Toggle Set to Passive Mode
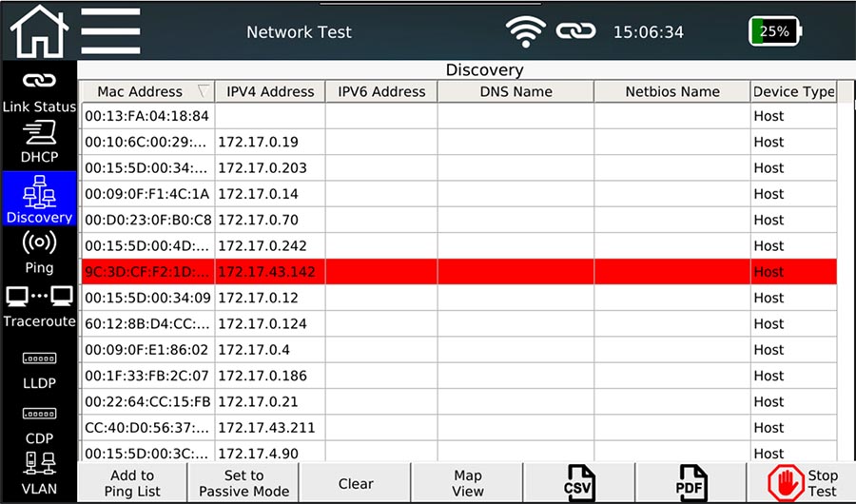The height and width of the screenshot is (504, 856). [x=244, y=483]
